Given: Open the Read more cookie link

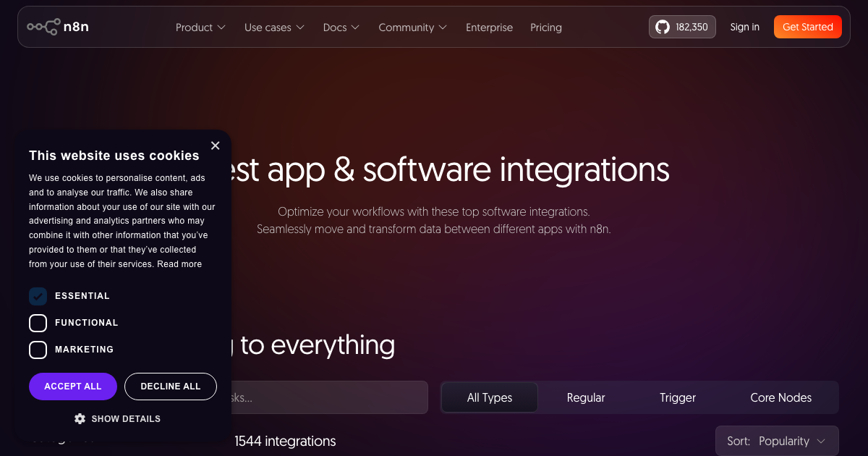Looking at the screenshot, I should pyautogui.click(x=179, y=264).
